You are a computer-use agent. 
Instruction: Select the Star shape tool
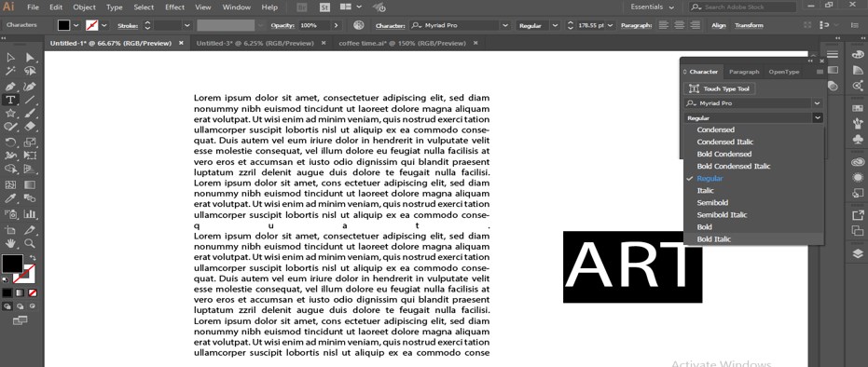click(10, 114)
